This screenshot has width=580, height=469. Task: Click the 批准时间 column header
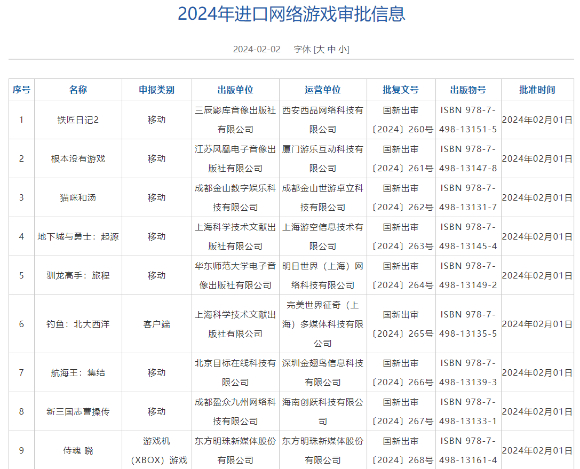click(537, 90)
